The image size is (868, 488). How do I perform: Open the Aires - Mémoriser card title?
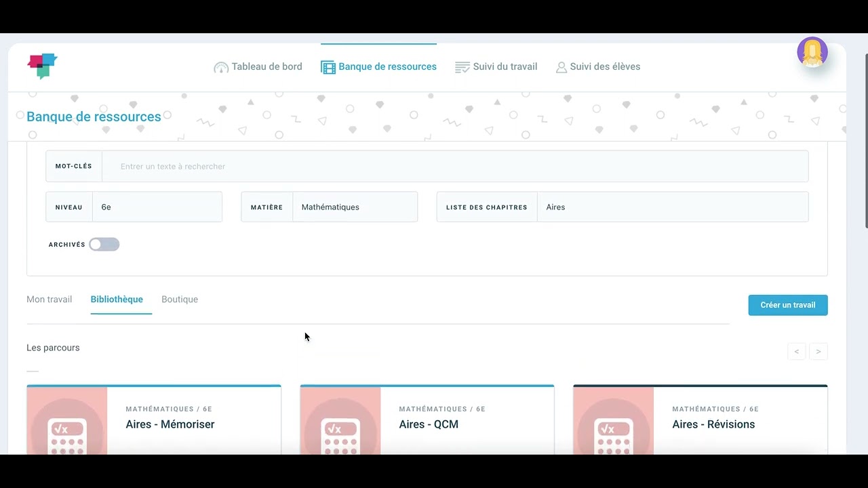point(170,424)
